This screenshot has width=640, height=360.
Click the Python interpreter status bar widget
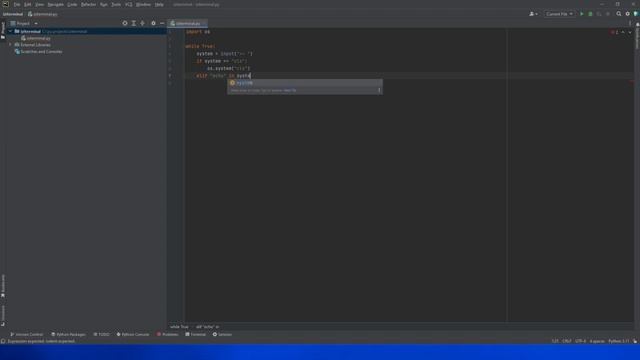[619, 341]
